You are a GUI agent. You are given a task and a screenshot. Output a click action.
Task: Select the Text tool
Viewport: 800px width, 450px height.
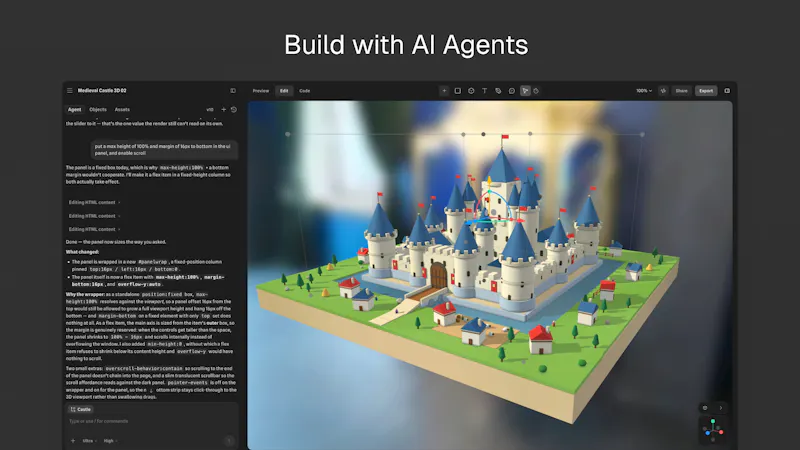485,91
